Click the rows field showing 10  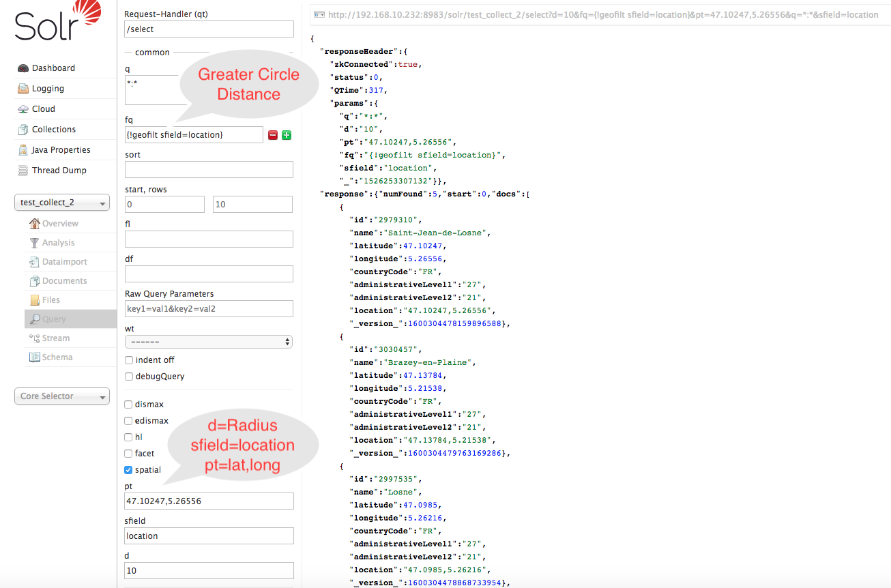[252, 205]
